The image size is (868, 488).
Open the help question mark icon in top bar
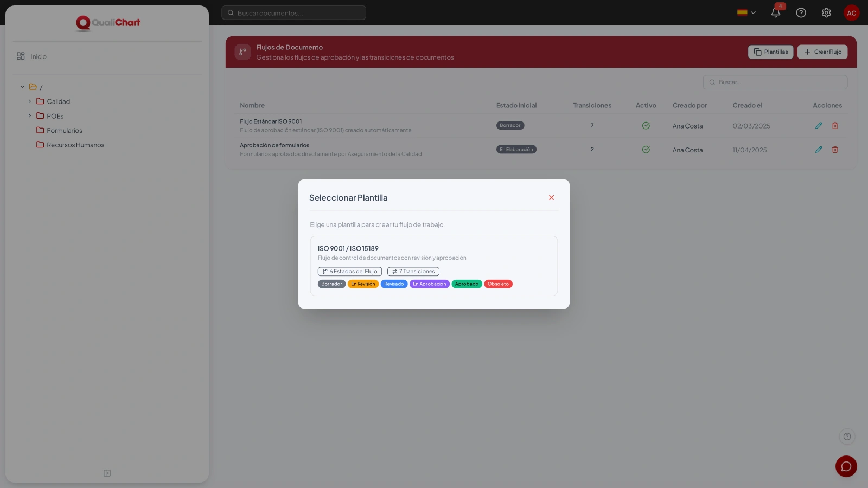tap(801, 12)
